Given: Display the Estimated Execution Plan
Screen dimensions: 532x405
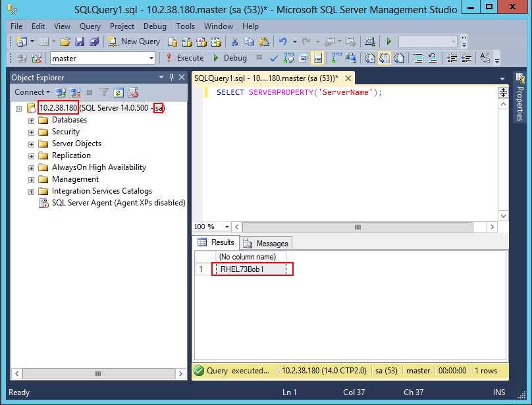Looking at the screenshot, I should click(x=288, y=59).
